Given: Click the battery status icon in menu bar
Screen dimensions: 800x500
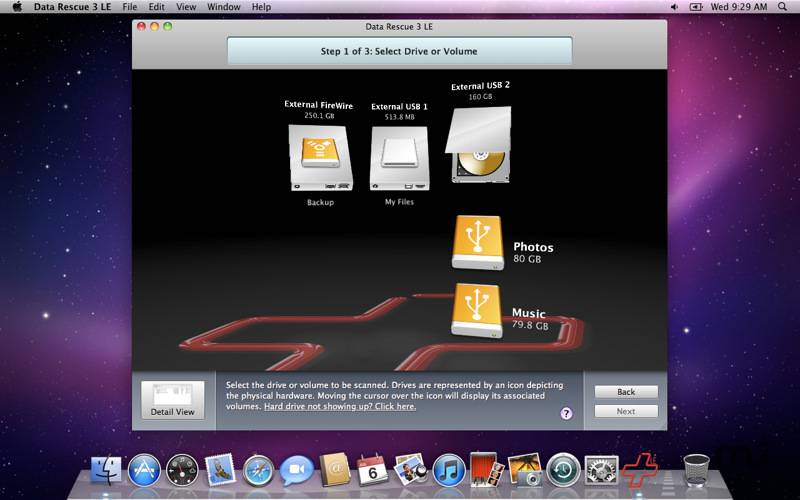Looking at the screenshot, I should (695, 7).
